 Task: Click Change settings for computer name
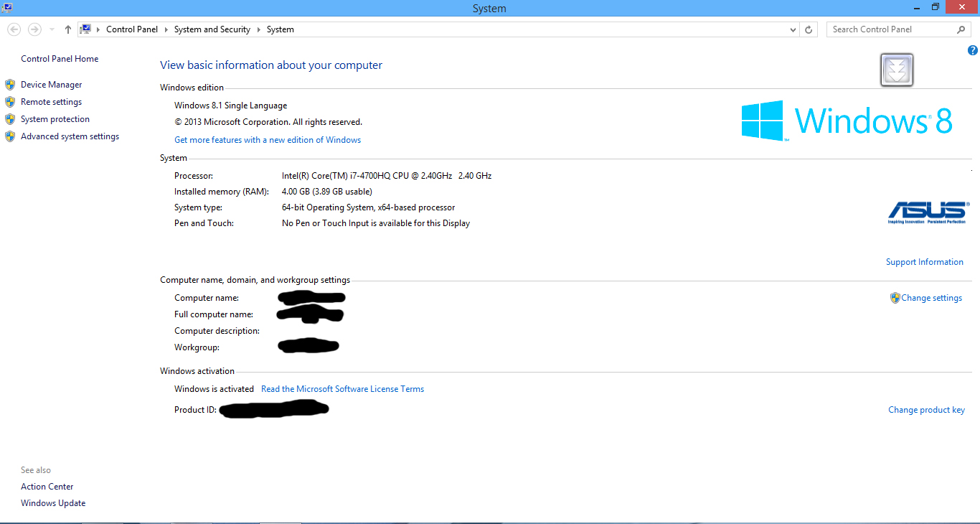point(931,298)
